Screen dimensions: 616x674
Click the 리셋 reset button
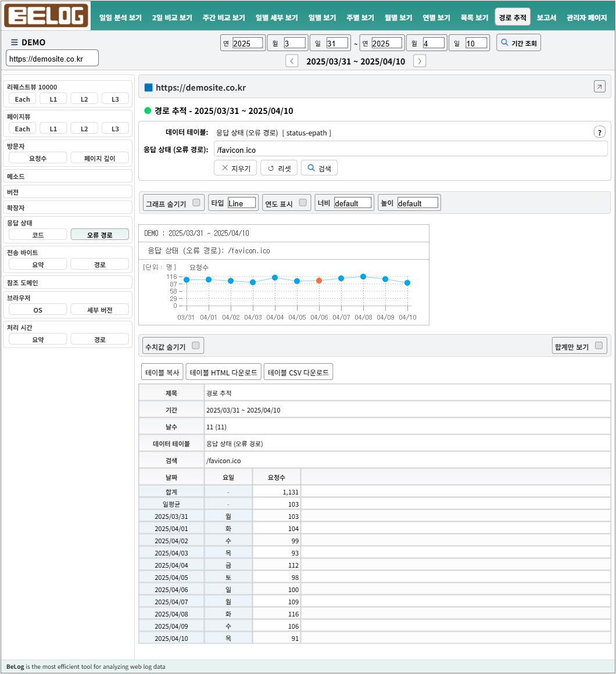click(x=280, y=168)
